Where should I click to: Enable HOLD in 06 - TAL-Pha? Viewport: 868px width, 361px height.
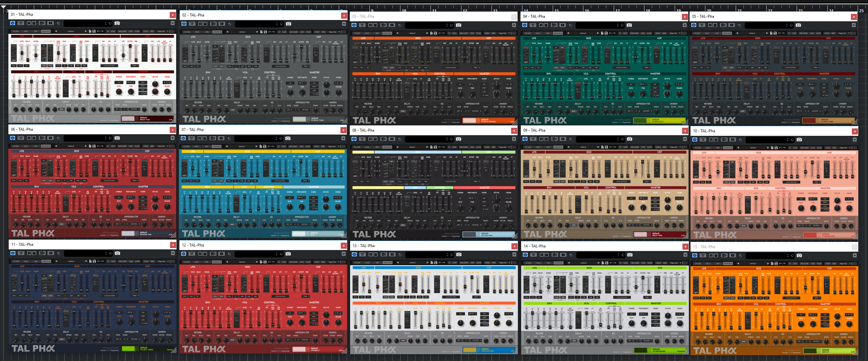tap(25, 146)
